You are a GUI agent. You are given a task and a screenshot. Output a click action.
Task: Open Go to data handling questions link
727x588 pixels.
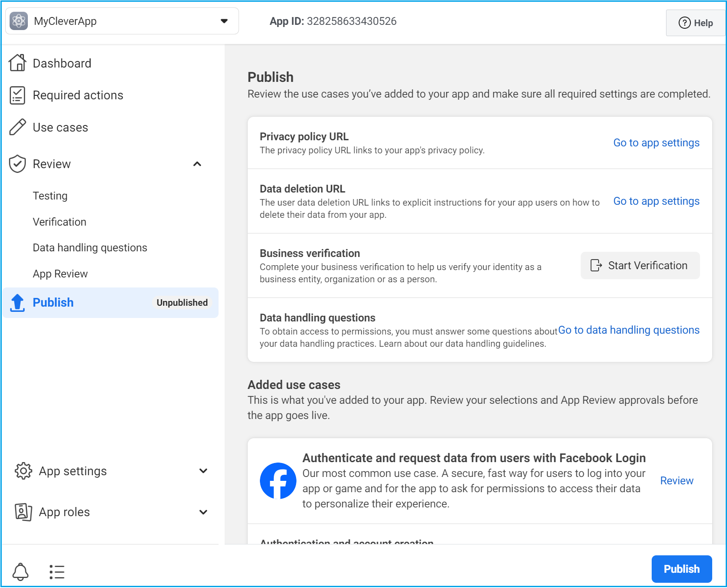click(629, 330)
